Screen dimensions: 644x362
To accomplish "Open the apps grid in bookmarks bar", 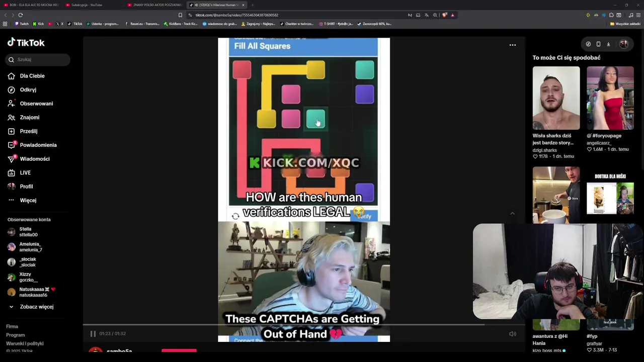I will (x=5, y=24).
